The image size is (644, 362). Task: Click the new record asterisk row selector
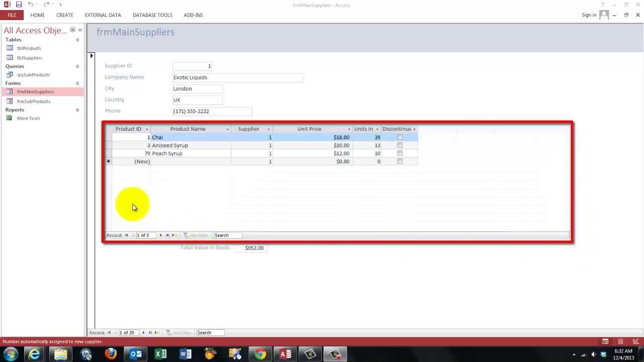tap(108, 161)
